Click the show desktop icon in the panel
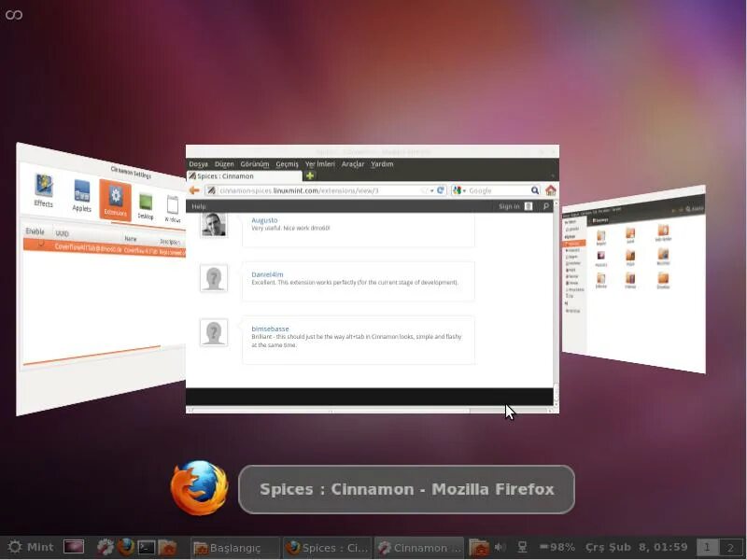The width and height of the screenshot is (747, 560). click(x=74, y=547)
